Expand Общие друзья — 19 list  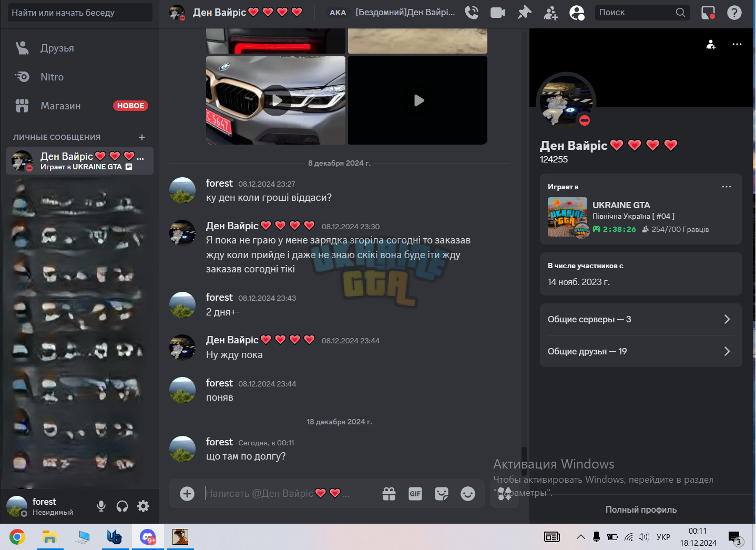coord(641,351)
